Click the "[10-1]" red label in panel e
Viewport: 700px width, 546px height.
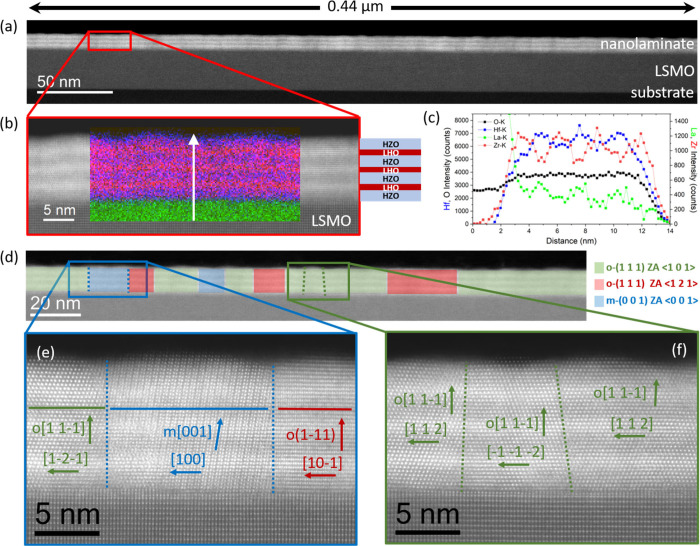pyautogui.click(x=322, y=463)
